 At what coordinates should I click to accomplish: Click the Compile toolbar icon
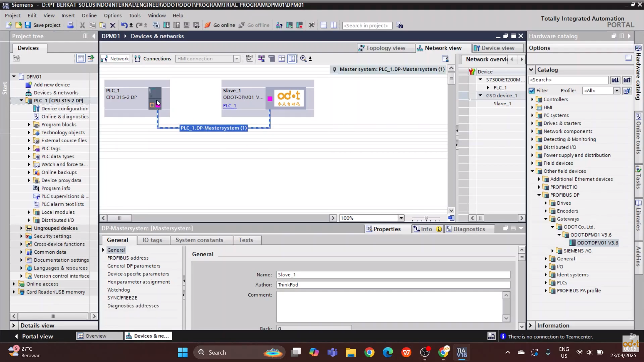point(156,25)
